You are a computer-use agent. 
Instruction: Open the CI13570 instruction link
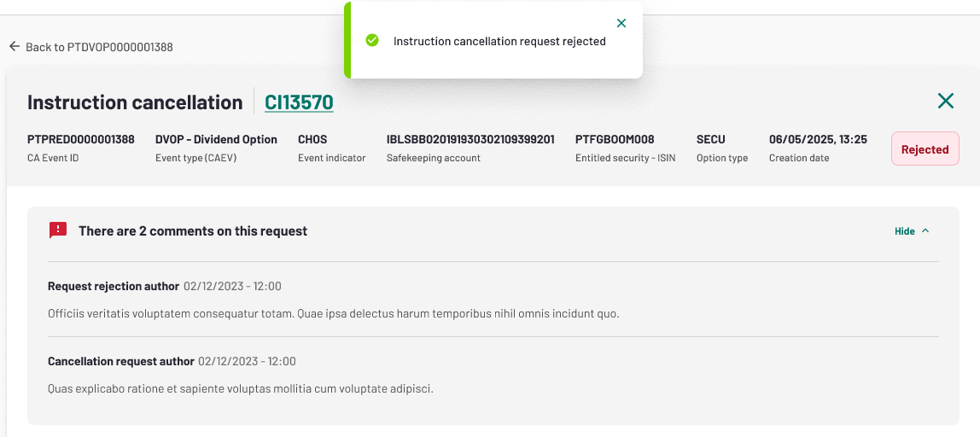[299, 102]
